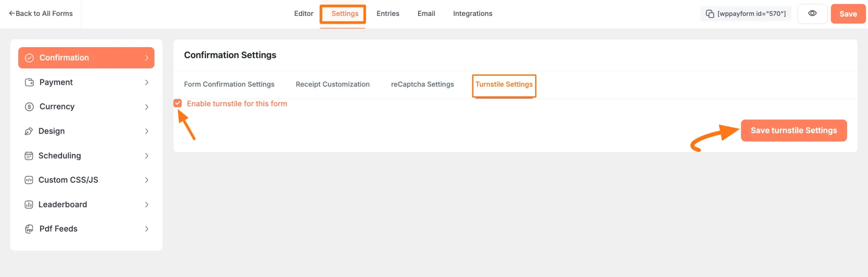Click the top-right Save button

pos(848,14)
